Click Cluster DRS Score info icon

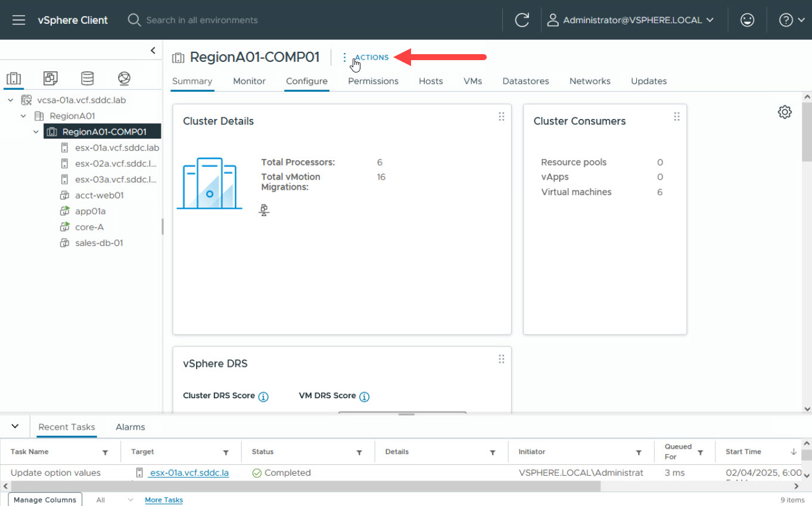click(x=263, y=396)
